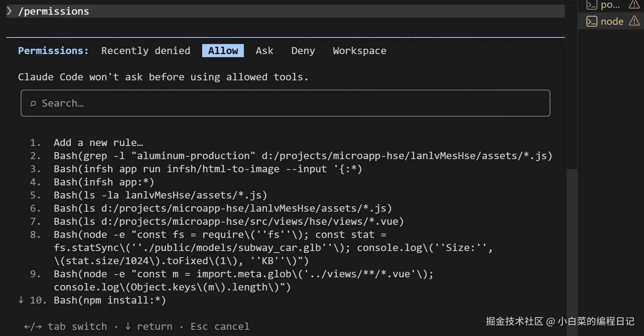Screen dimensions: 644x336
Task: Open the Ask permissions tab
Action: click(264, 51)
